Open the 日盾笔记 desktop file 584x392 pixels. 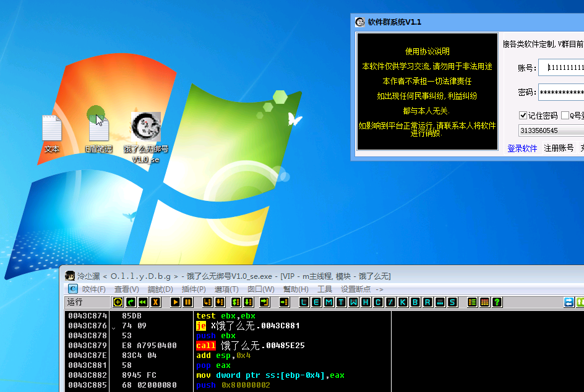point(99,134)
